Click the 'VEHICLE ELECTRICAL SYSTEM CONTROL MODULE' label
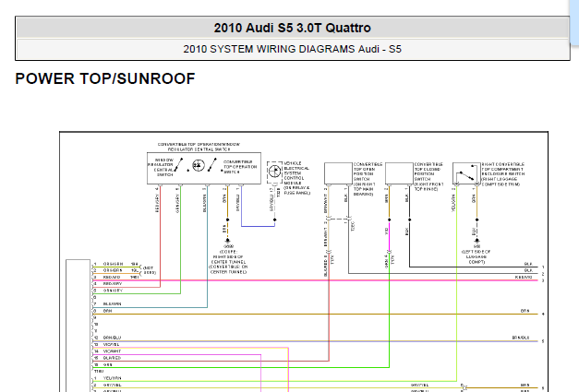 [x=296, y=178]
